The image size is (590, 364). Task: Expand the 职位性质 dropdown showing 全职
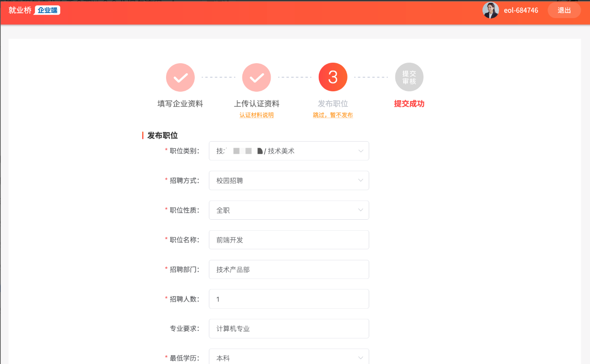point(289,210)
